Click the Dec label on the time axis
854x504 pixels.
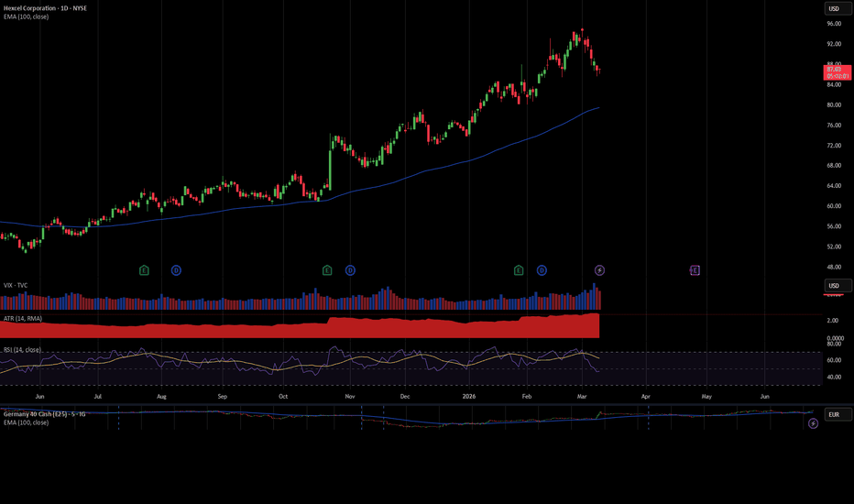(405, 397)
